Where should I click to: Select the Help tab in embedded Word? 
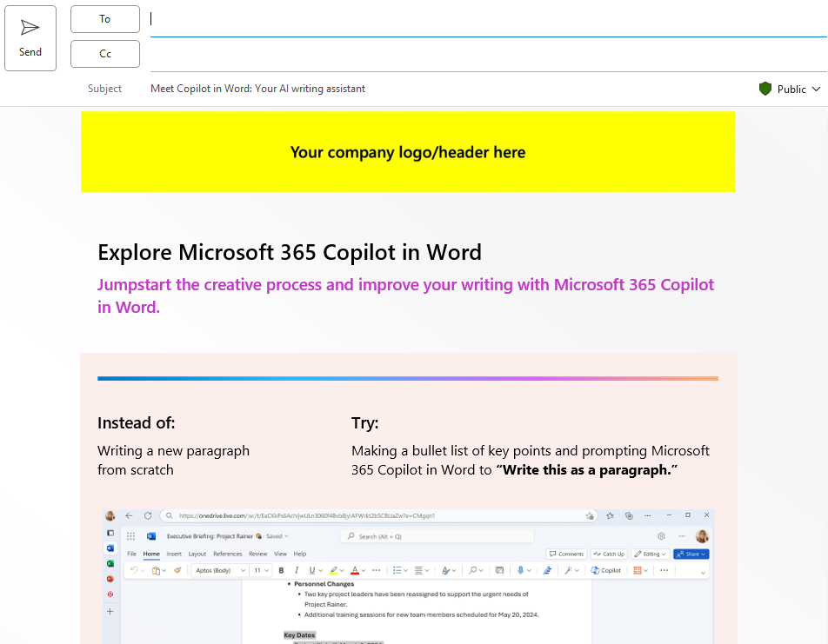(x=300, y=554)
